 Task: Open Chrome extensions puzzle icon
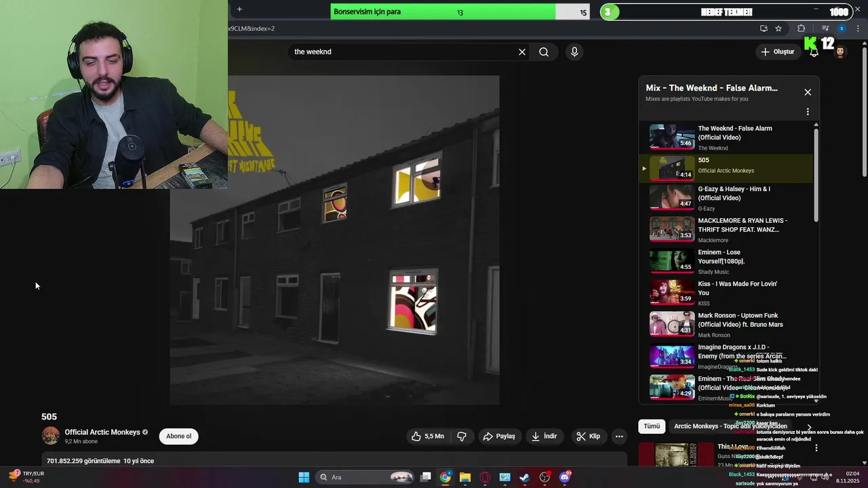click(802, 28)
